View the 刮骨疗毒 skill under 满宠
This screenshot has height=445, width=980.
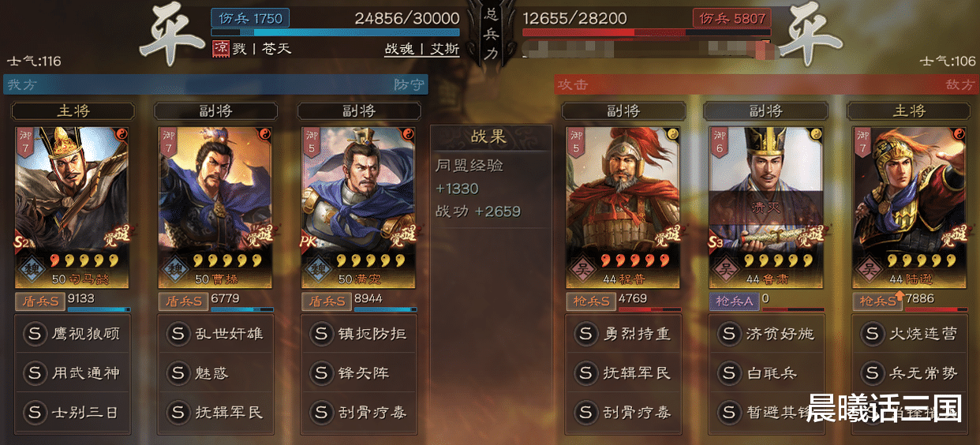(x=360, y=412)
